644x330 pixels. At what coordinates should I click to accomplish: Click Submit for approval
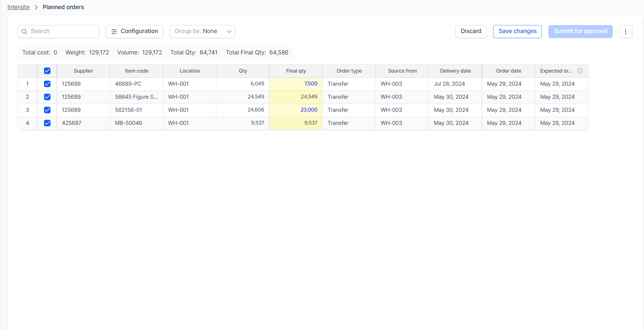tap(580, 32)
